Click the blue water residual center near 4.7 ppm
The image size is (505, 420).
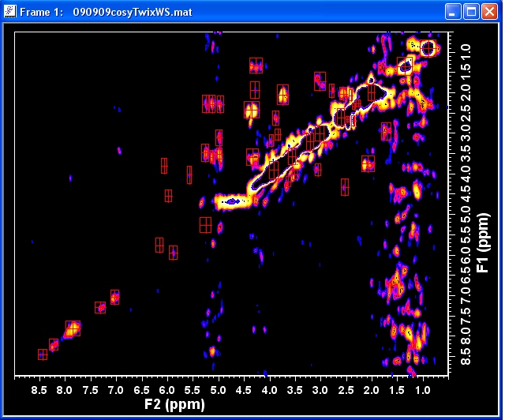tap(231, 202)
